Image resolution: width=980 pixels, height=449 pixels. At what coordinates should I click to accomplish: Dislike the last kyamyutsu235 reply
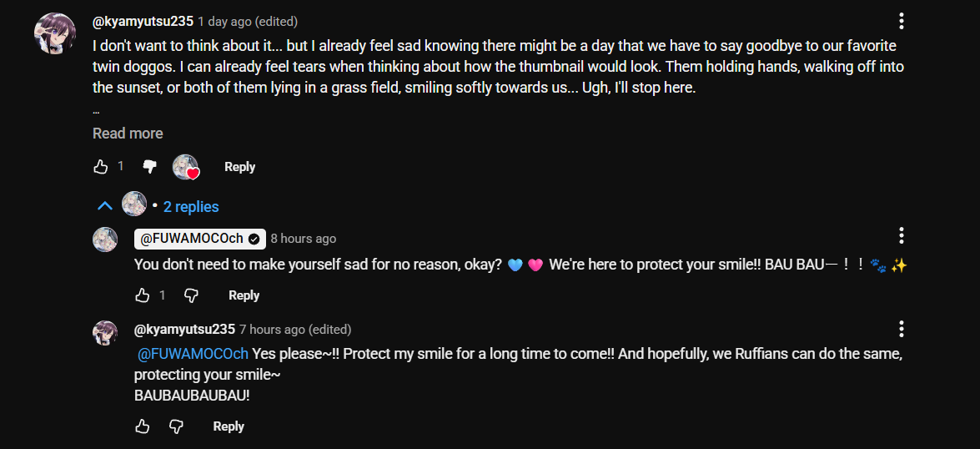pos(176,426)
